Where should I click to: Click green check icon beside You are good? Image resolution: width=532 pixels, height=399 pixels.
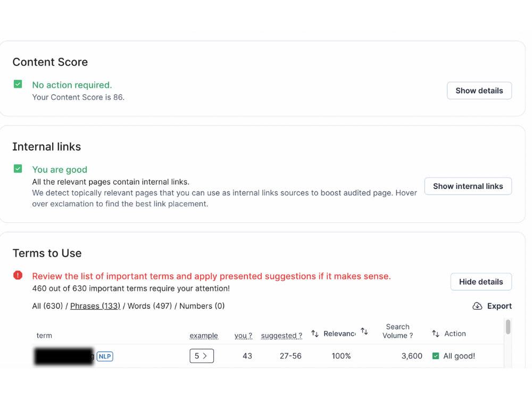[x=18, y=169]
